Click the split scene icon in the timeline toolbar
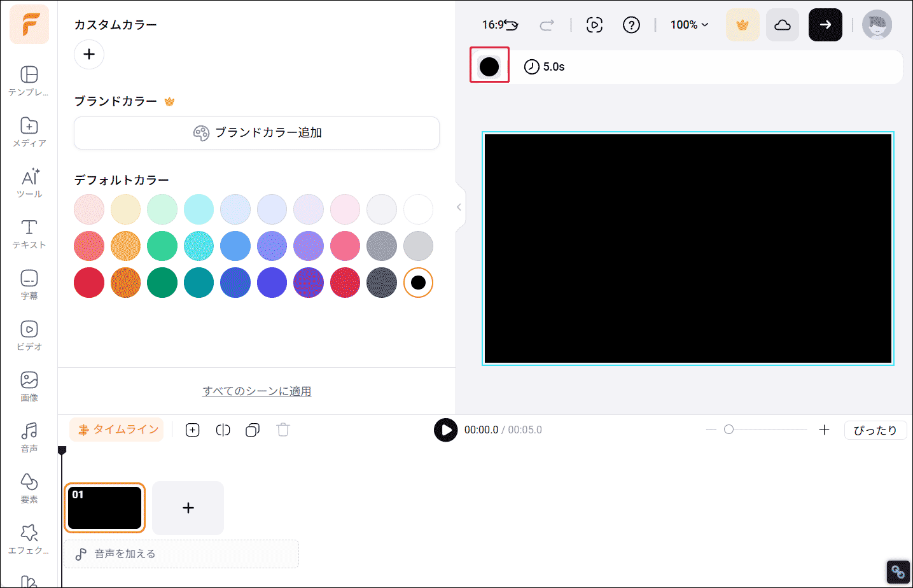Viewport: 913px width, 588px height. point(223,430)
